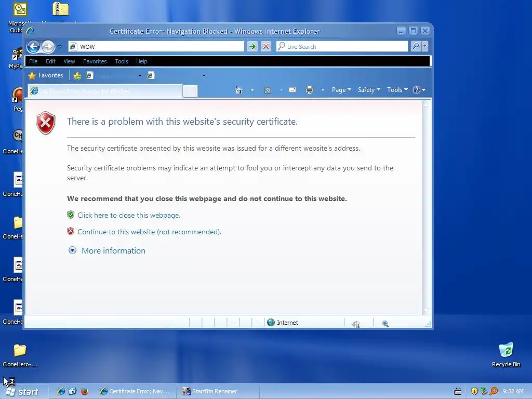Expand the Home button dropdown arrow
Image resolution: width=532 pixels, height=399 pixels.
tap(252, 90)
